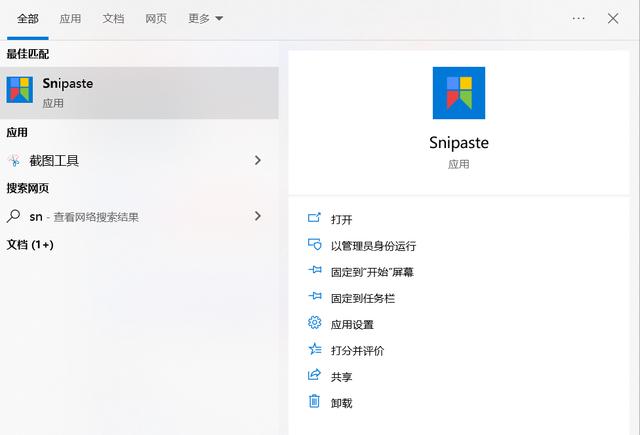Click the gear icon for 应用设置

314,323
